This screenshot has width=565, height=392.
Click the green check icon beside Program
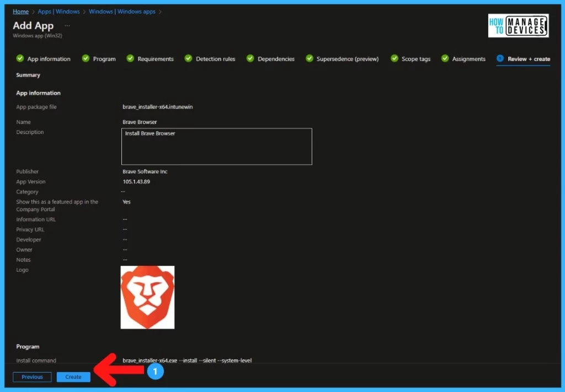pyautogui.click(x=86, y=58)
